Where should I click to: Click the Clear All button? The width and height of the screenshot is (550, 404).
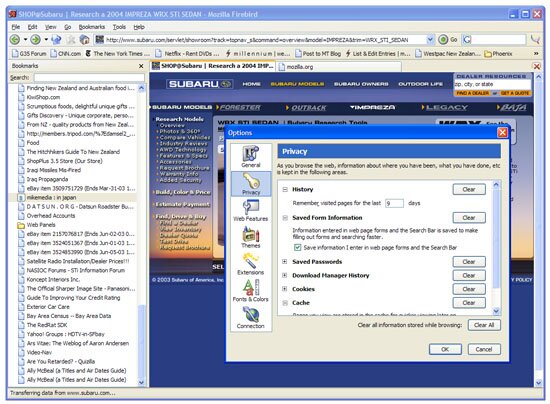[x=484, y=325]
